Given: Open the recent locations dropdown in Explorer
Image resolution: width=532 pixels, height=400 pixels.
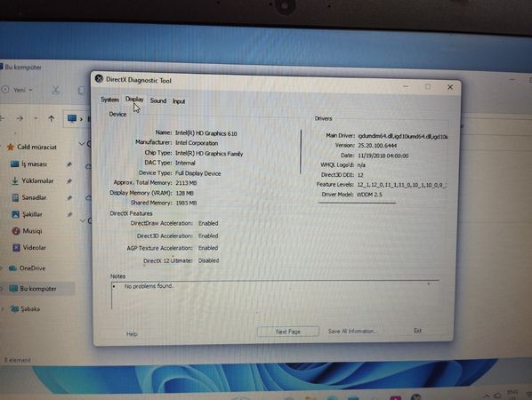Looking at the screenshot, I should tap(36, 118).
